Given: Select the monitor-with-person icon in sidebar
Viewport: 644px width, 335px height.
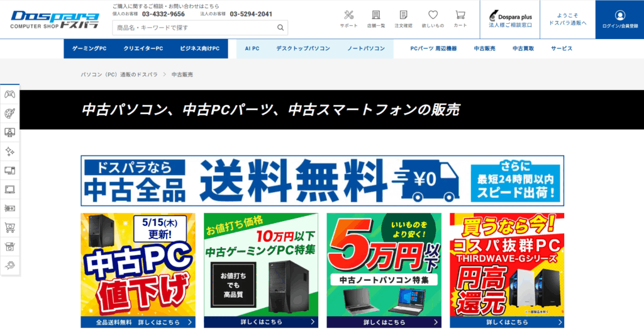Looking at the screenshot, I should pyautogui.click(x=10, y=132).
